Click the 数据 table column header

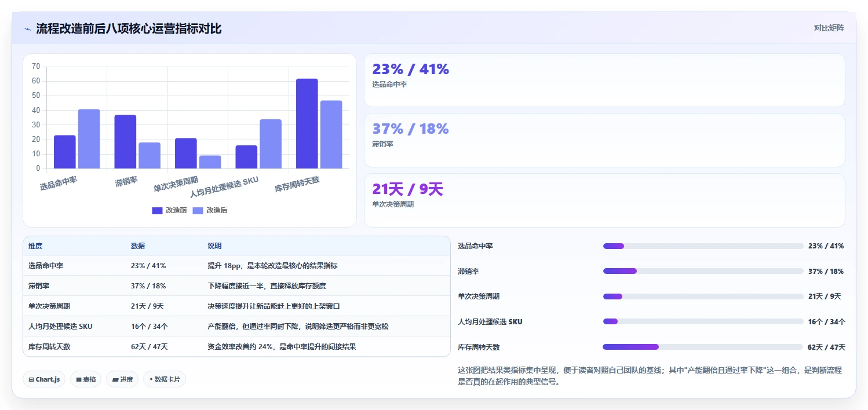[x=138, y=246]
